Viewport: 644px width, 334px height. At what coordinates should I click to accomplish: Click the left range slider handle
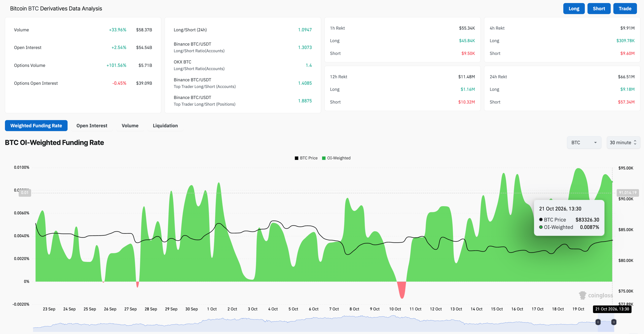click(x=598, y=322)
